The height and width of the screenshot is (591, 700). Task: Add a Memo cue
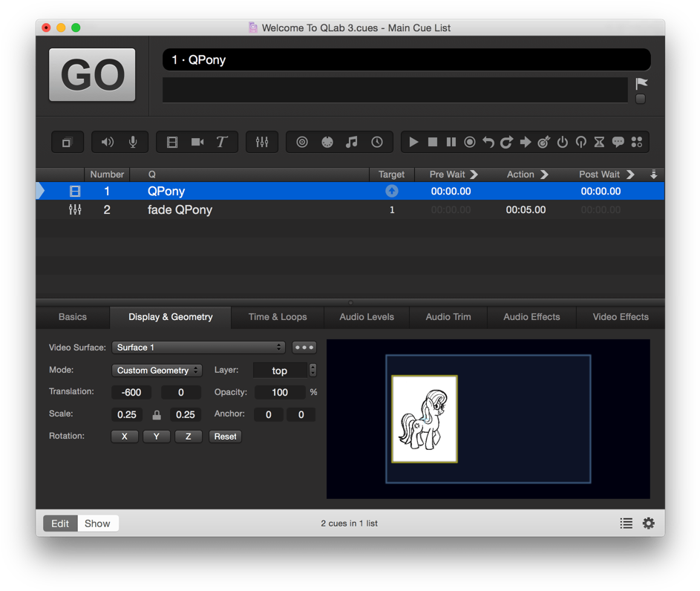click(x=618, y=142)
